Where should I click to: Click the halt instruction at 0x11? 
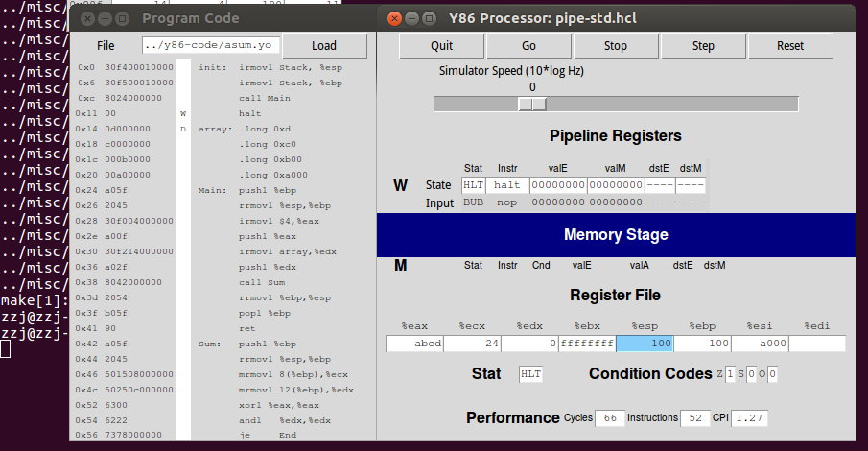[x=249, y=113]
